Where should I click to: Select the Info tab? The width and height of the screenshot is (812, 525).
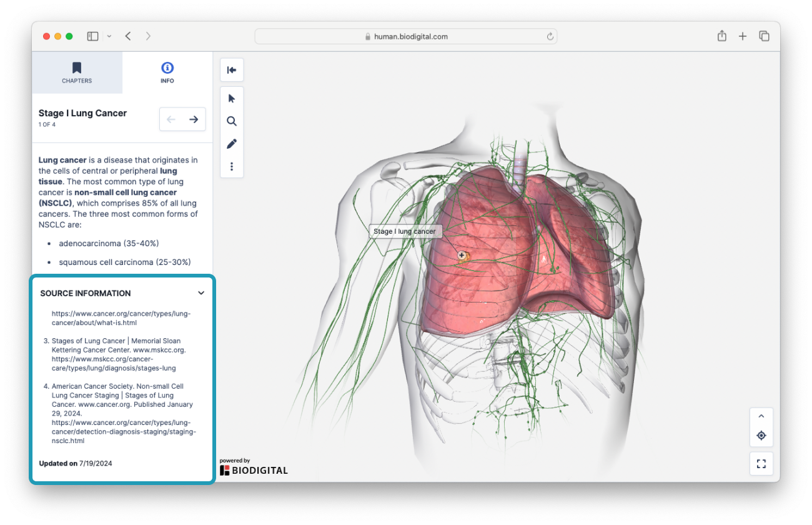(167, 72)
